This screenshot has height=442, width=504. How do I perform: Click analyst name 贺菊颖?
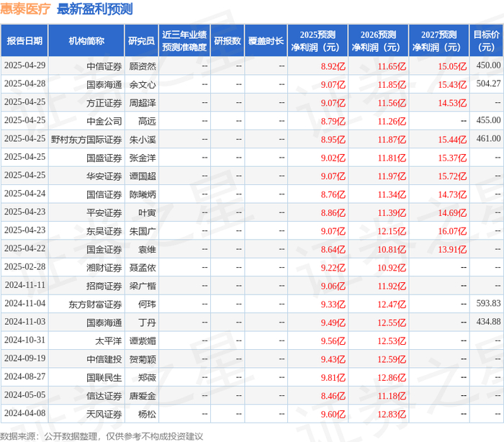(x=143, y=359)
